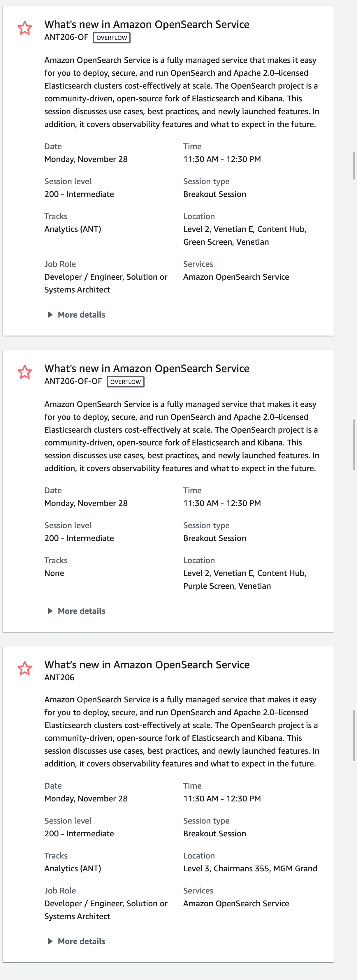Click the ANT206 session title link
Screen dimensions: 357x980
point(147,665)
